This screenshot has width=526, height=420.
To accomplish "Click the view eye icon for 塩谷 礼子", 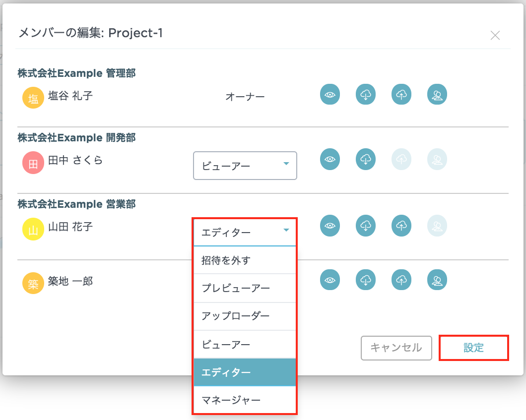I will coord(329,94).
